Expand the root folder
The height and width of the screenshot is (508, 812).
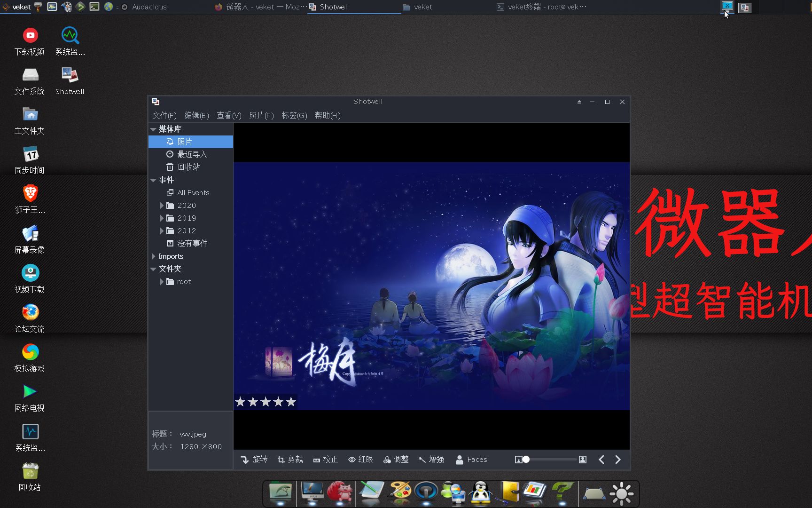pyautogui.click(x=162, y=281)
